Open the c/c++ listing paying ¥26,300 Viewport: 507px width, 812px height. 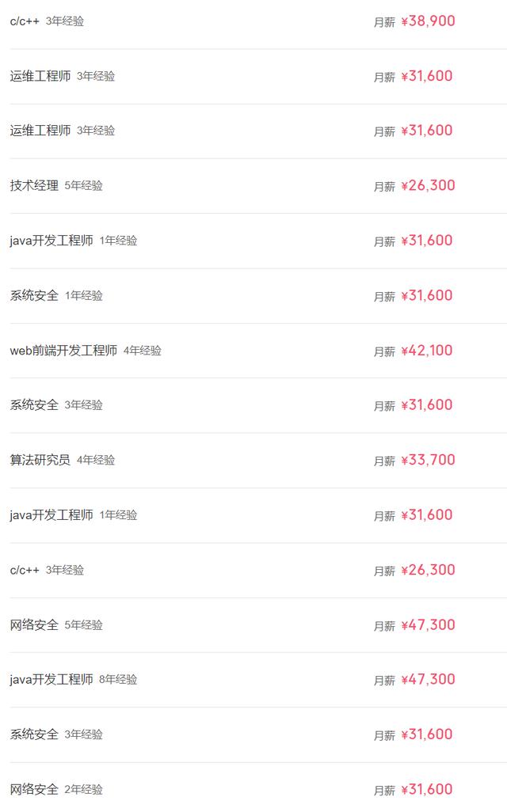(x=25, y=570)
